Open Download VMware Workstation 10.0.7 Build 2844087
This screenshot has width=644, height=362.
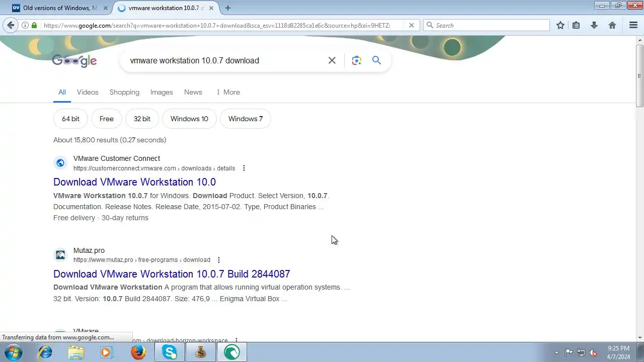pos(172,274)
